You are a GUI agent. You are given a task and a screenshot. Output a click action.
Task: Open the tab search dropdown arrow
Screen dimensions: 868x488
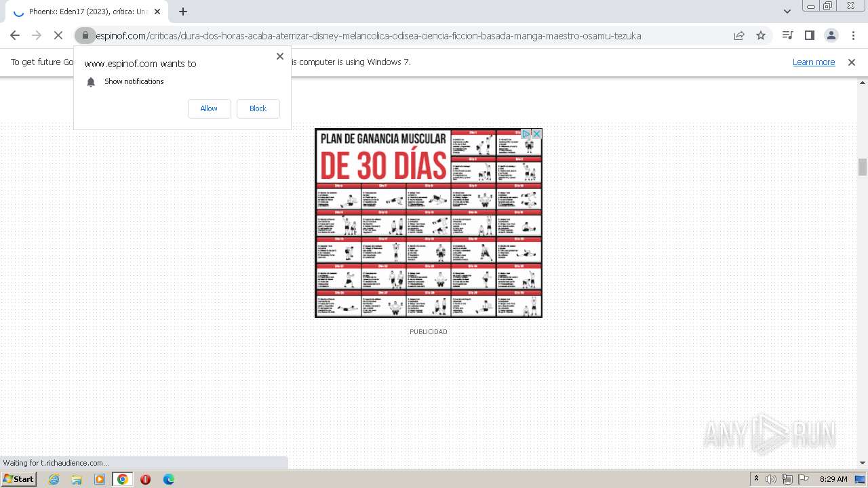pyautogui.click(x=787, y=12)
